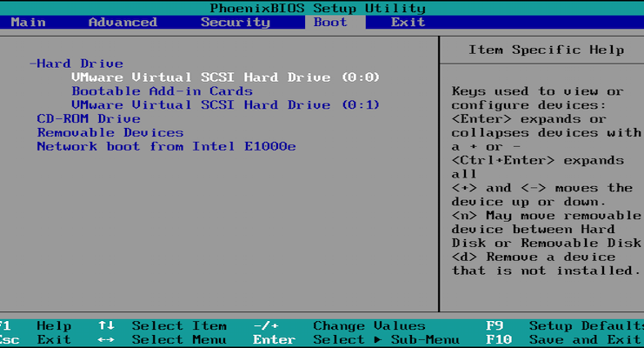Select Bootable Add-in Cards entry
644x348 pixels.
[x=162, y=91]
